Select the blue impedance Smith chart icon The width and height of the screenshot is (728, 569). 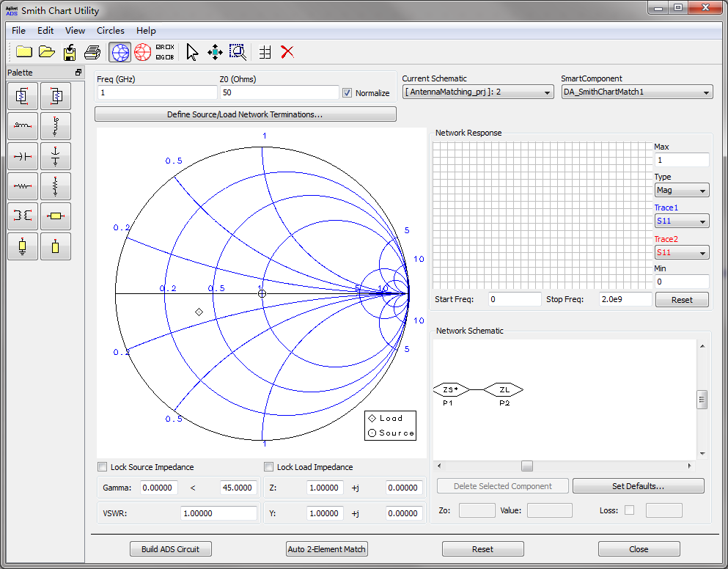[x=120, y=52]
